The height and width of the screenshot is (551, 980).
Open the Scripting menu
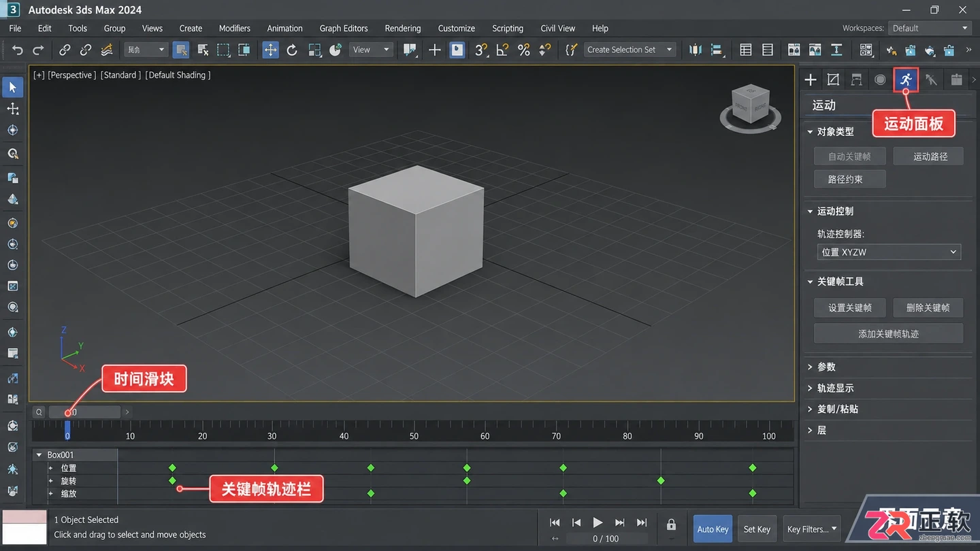(508, 28)
